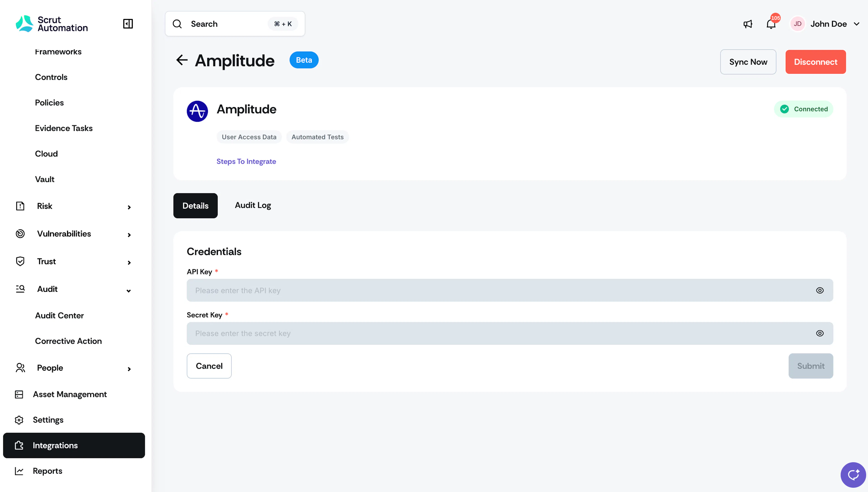868x492 pixels.
Task: Open the chat assistant bubble
Action: tap(853, 475)
